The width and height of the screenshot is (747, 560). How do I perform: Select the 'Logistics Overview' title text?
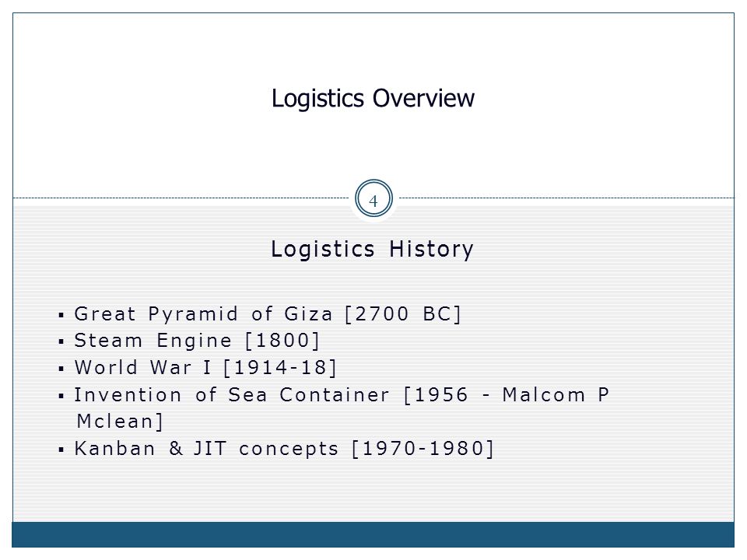click(x=373, y=99)
